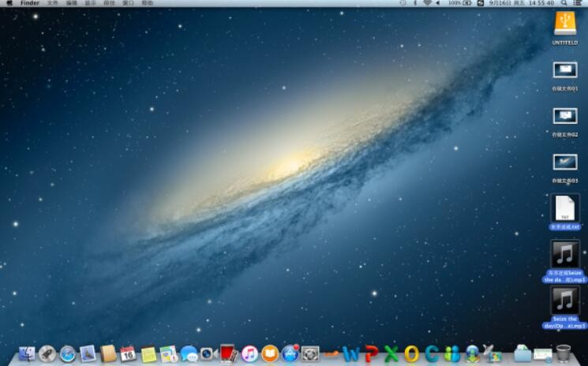Open the orange iBooks icon in dock
This screenshot has height=366, width=588.
(x=271, y=353)
